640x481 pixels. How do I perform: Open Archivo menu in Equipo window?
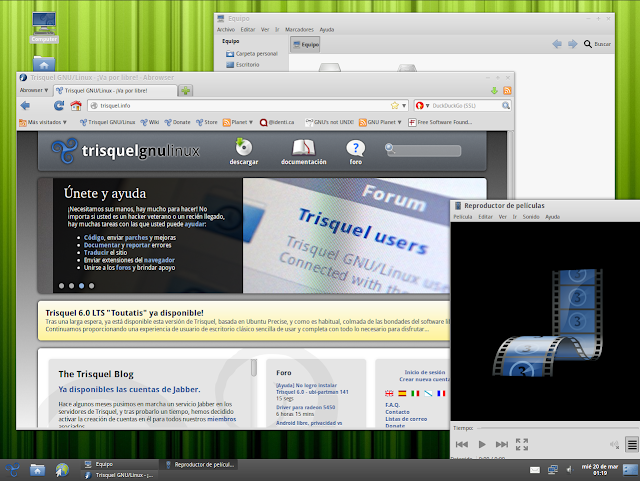click(226, 30)
